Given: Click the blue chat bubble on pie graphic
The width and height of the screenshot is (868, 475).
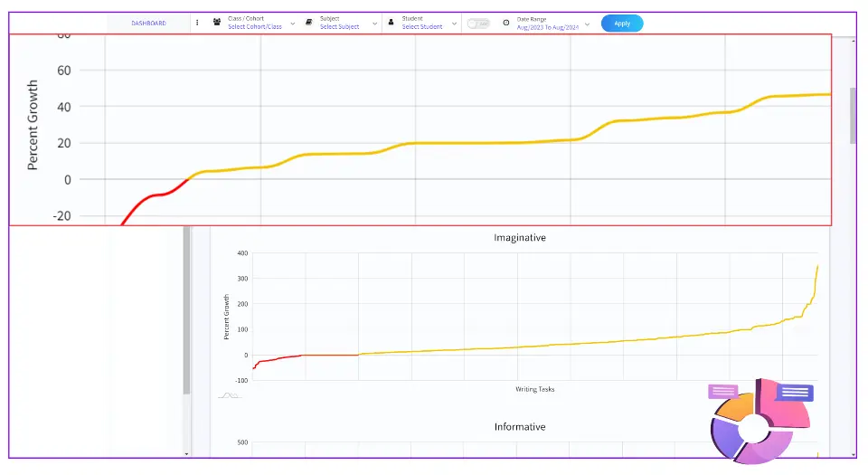Looking at the screenshot, I should point(794,393).
